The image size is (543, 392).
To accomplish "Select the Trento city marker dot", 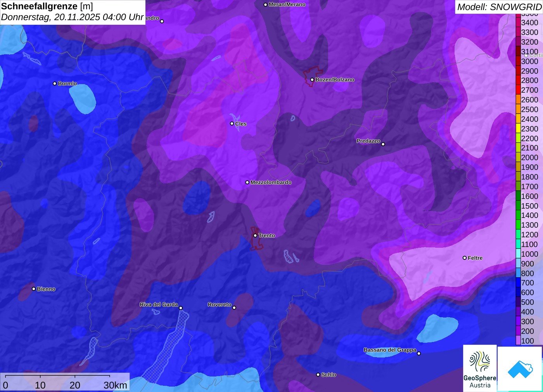I will point(255,235).
